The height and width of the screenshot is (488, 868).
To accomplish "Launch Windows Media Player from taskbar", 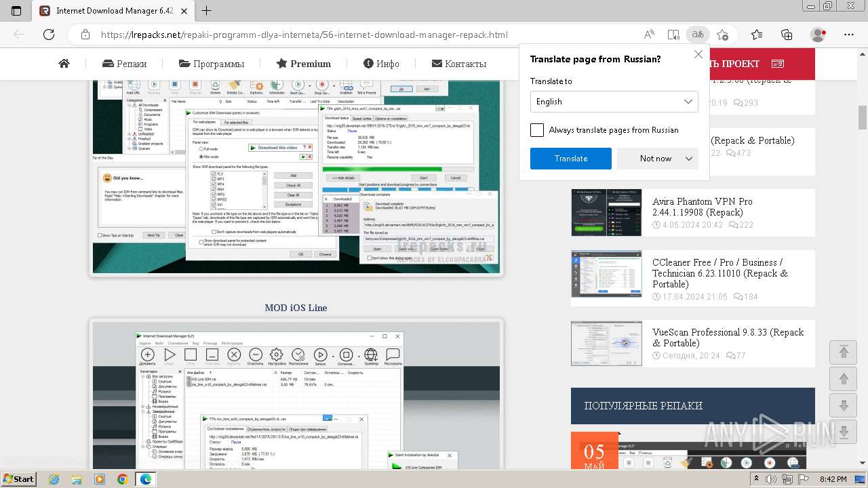I will click(100, 479).
